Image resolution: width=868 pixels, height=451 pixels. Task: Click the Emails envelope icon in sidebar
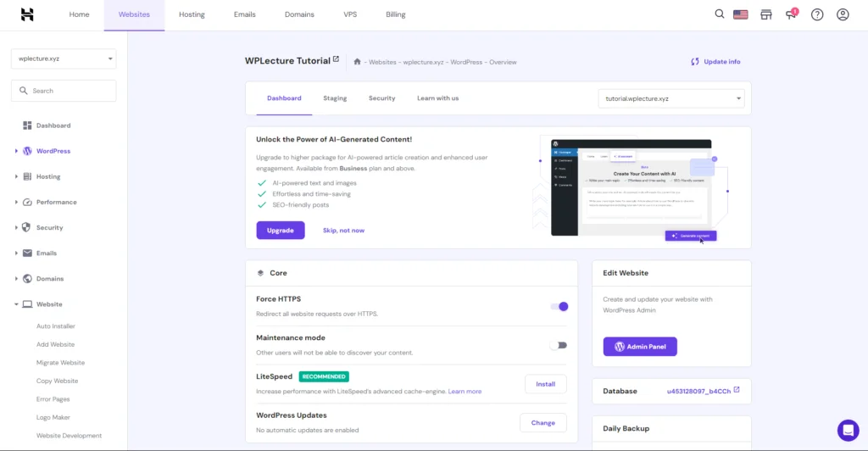[27, 253]
